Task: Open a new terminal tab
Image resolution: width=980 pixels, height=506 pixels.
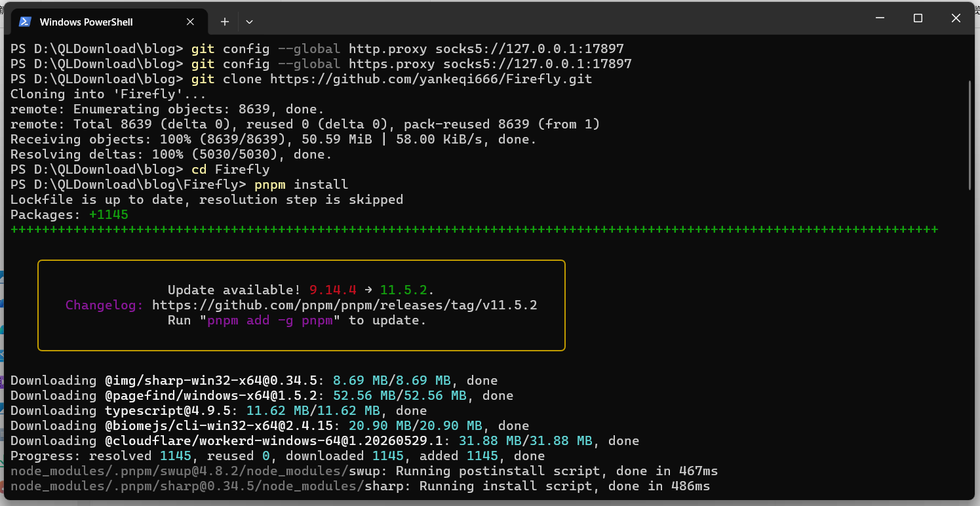Action: 224,22
